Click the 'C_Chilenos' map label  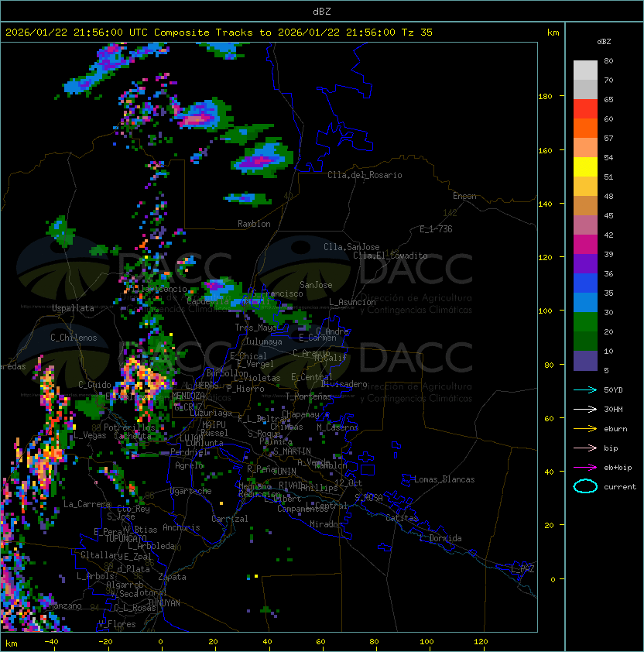(74, 338)
